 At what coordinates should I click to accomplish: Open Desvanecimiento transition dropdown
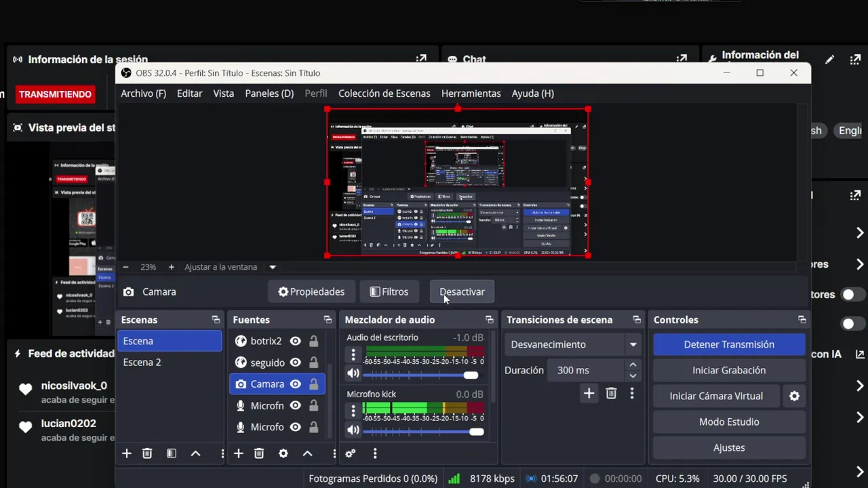573,344
